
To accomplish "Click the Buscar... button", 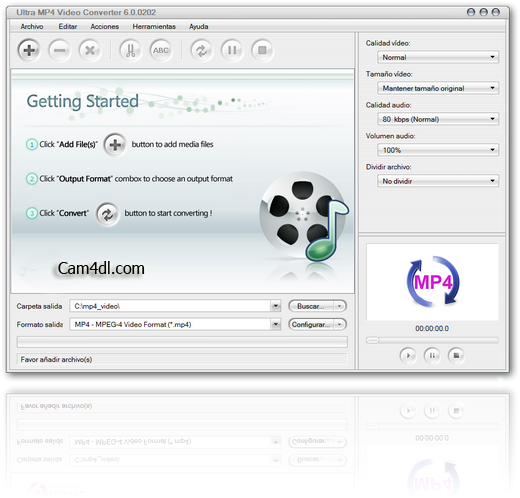I will (311, 306).
